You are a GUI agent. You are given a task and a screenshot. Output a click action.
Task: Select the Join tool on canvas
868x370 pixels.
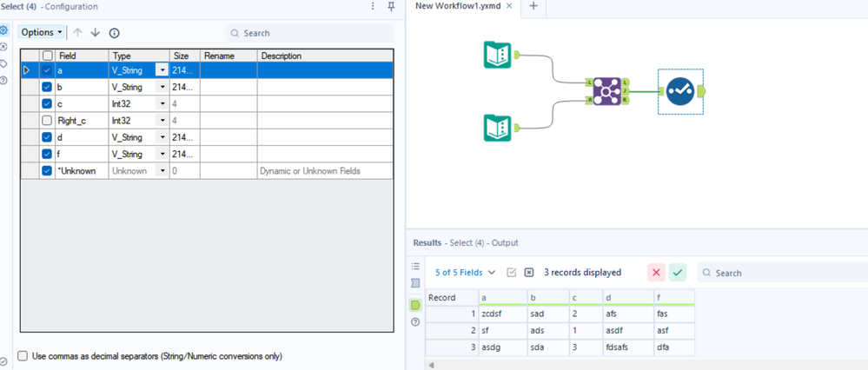coord(606,91)
